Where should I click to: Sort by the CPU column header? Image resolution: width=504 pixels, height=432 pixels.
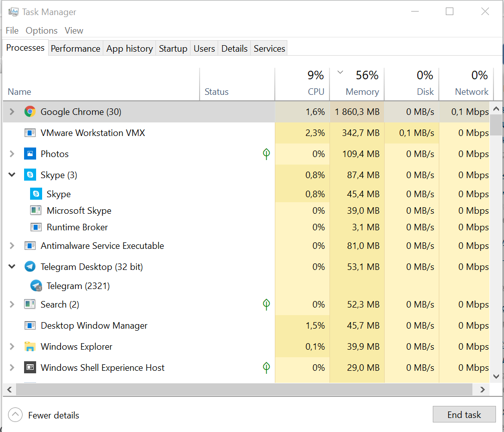click(302, 84)
